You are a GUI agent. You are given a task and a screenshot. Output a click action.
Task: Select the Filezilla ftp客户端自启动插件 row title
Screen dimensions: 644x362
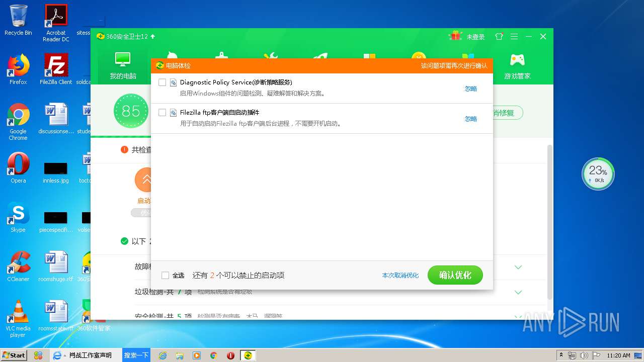(x=220, y=113)
